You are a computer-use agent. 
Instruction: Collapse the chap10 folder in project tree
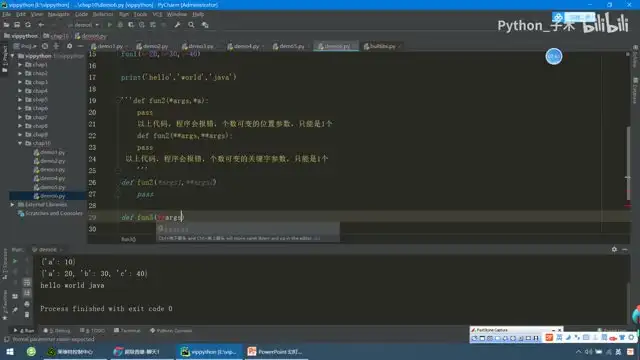coord(20,143)
